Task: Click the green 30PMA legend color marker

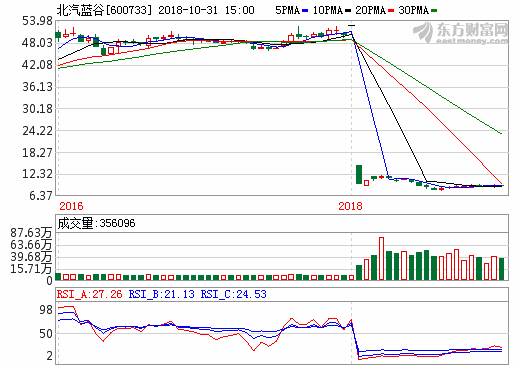Action: click(434, 11)
